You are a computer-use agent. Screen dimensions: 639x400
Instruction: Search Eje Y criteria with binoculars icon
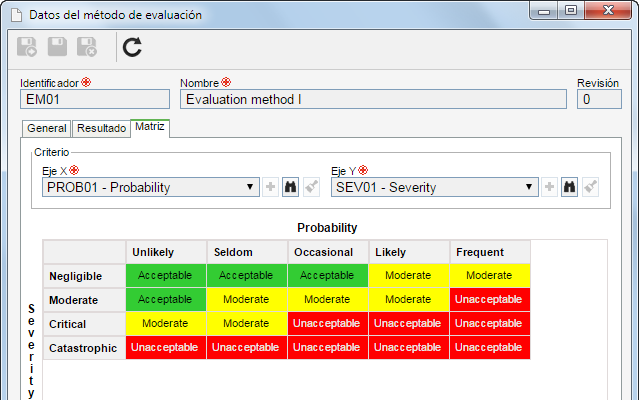tap(569, 187)
